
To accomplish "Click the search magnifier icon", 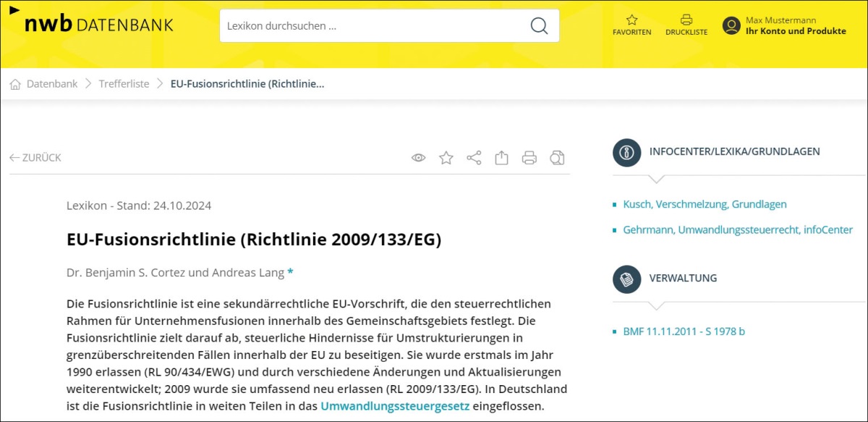I will pyautogui.click(x=539, y=26).
